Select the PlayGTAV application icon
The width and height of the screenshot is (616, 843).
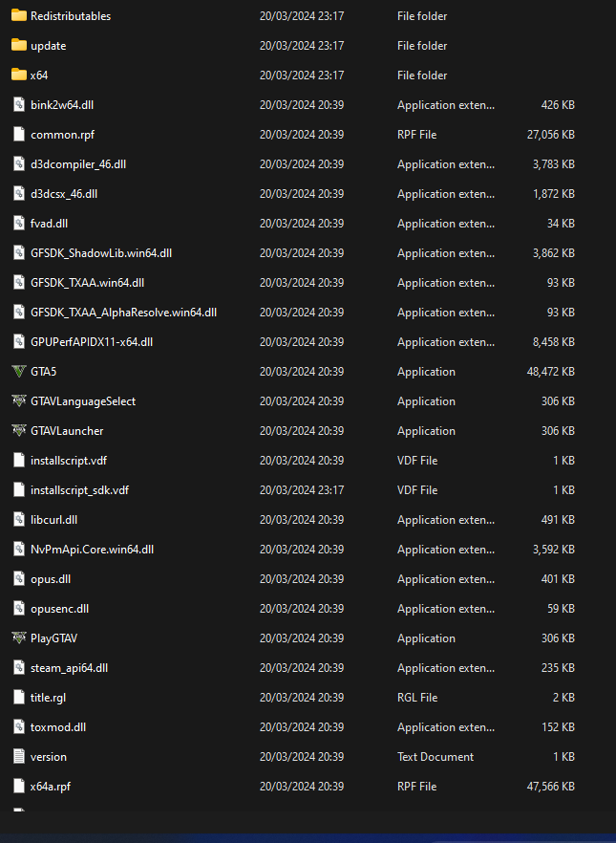19,638
